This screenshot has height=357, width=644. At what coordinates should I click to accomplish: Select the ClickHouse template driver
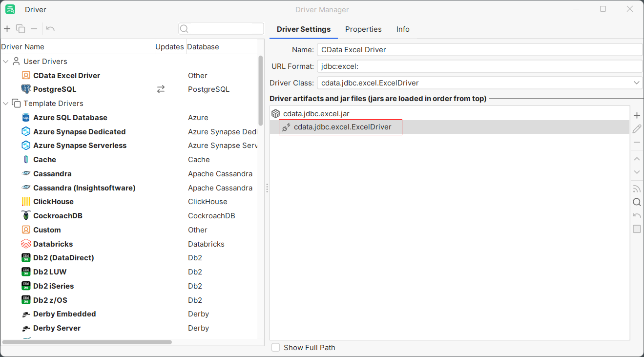[53, 202]
